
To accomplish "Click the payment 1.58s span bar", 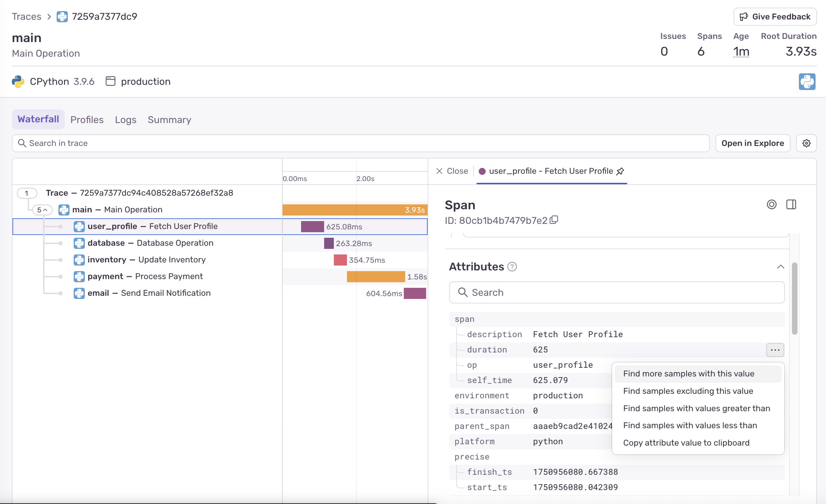I will [376, 277].
